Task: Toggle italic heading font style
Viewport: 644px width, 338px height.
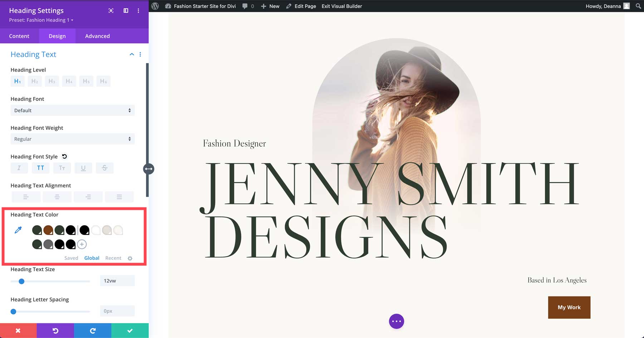Action: tap(19, 168)
